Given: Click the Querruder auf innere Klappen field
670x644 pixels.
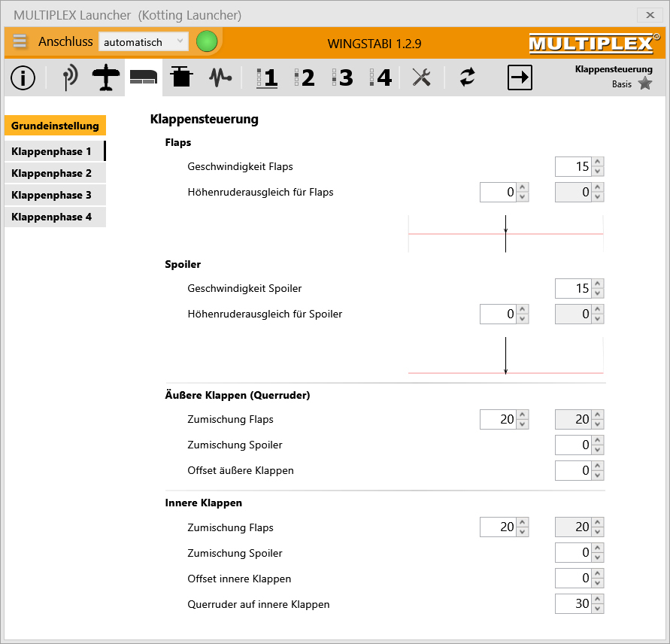Looking at the screenshot, I should 574,604.
